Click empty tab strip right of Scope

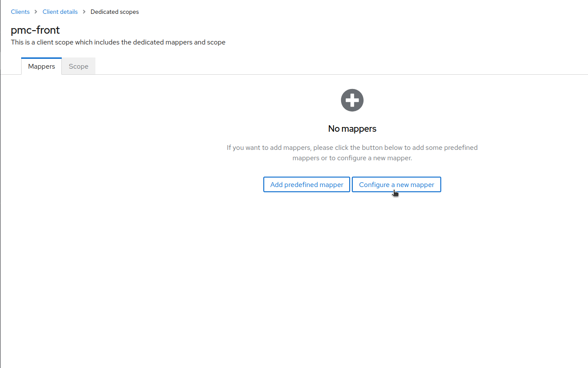pyautogui.click(x=302, y=66)
